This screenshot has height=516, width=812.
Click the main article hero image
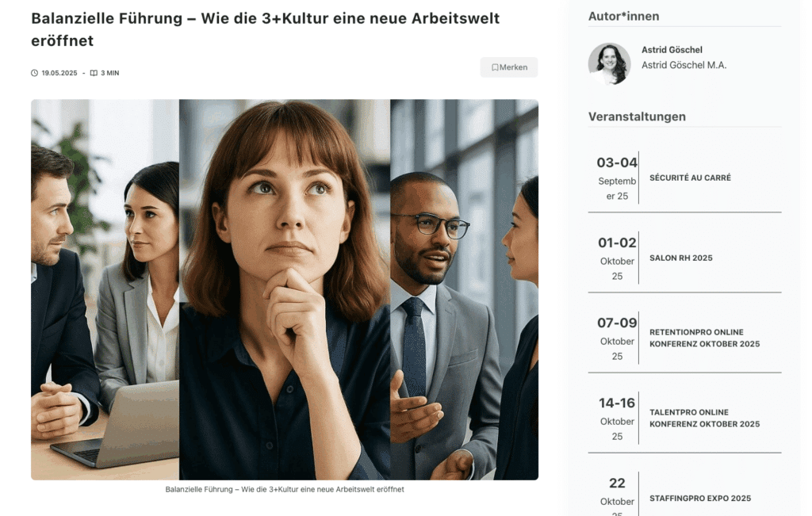click(285, 290)
